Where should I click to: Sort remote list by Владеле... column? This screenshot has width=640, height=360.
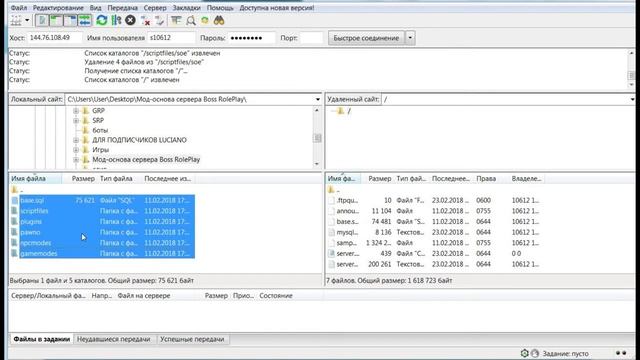tap(526, 178)
